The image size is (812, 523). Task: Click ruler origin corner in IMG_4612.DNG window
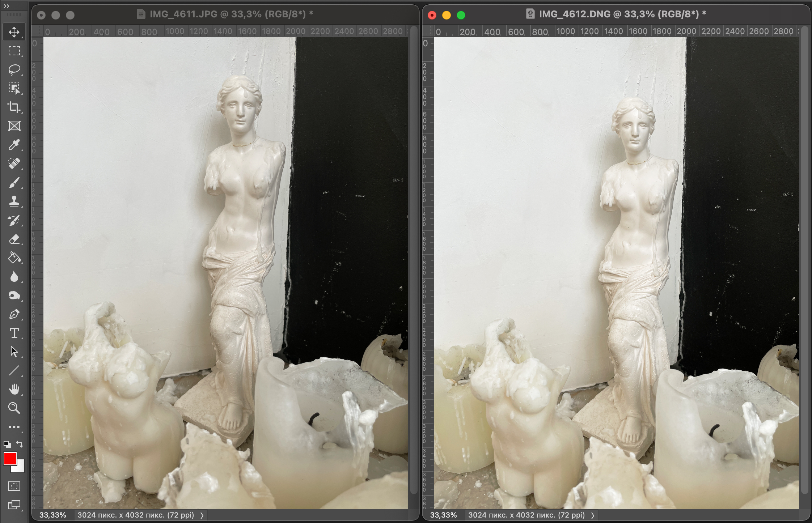coord(428,31)
